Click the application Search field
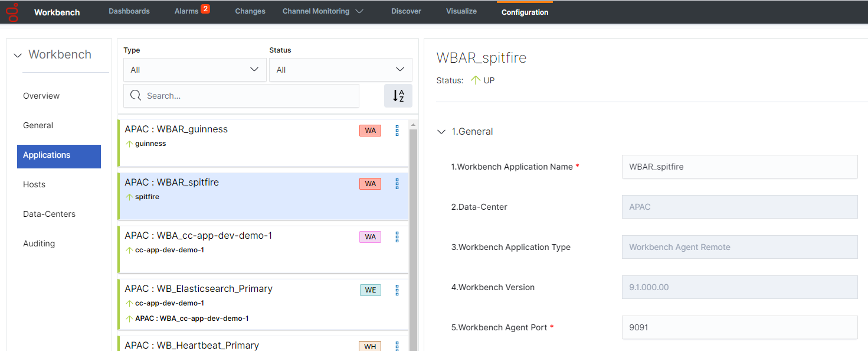The image size is (868, 351). point(248,96)
